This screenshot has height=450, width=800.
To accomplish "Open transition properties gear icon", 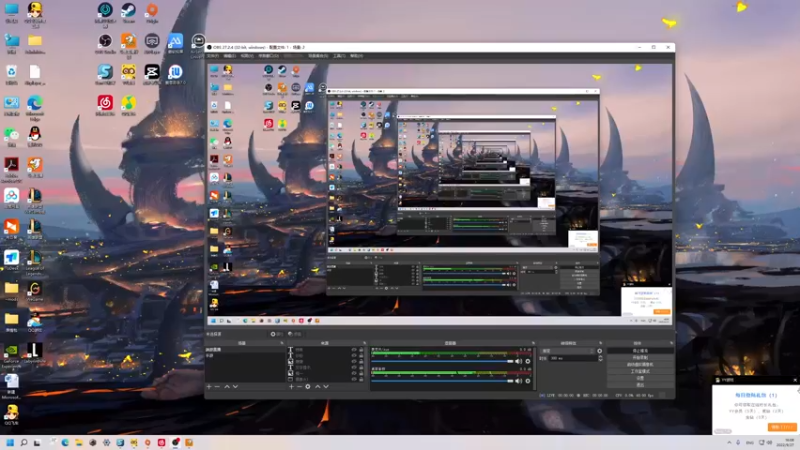I will pyautogui.click(x=599, y=351).
